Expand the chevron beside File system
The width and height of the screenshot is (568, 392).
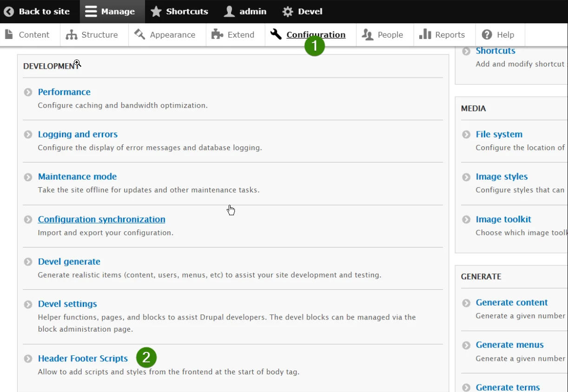(466, 134)
